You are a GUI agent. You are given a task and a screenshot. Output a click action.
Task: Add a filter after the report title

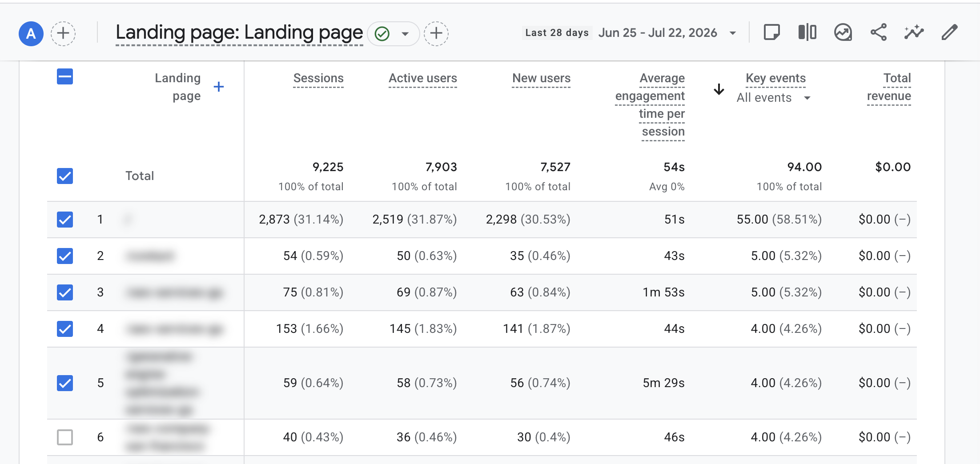coord(436,33)
